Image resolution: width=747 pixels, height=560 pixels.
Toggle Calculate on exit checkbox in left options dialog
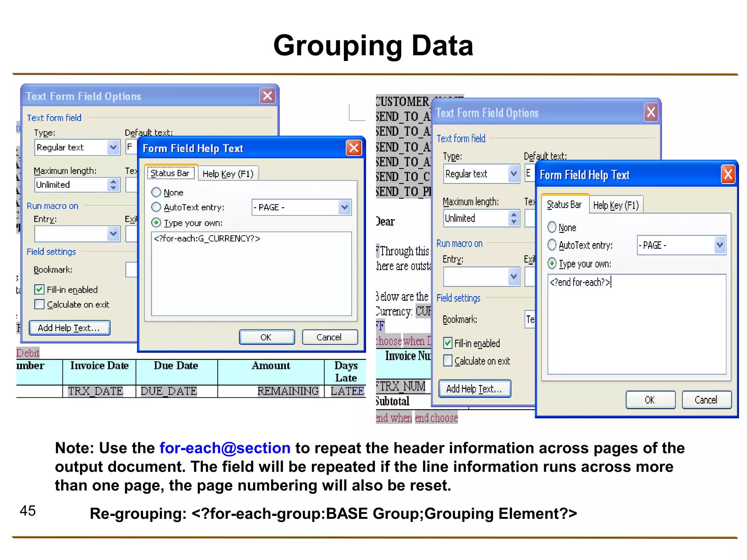39,304
